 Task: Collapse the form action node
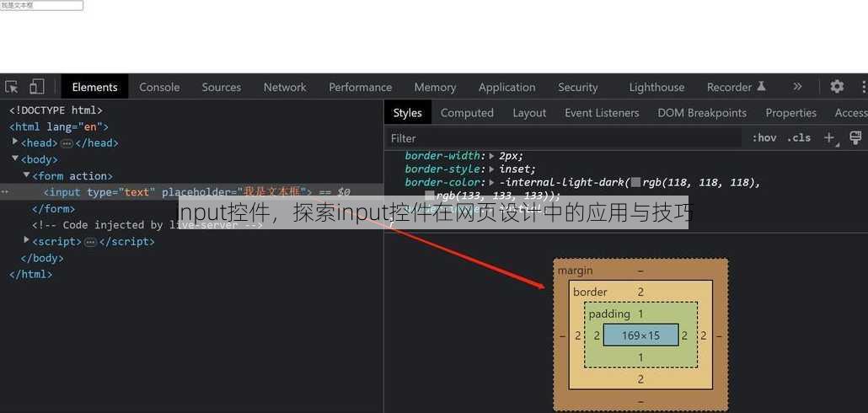click(x=27, y=175)
